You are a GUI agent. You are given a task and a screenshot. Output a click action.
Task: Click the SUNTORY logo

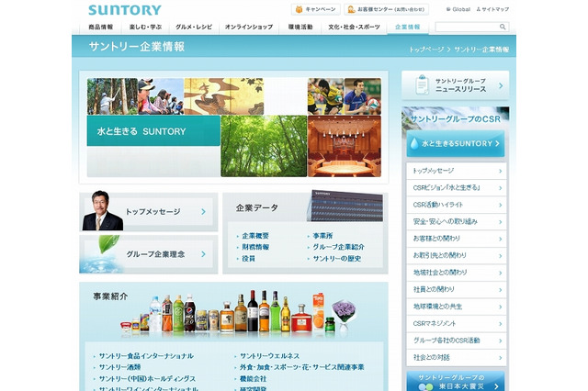coord(124,10)
